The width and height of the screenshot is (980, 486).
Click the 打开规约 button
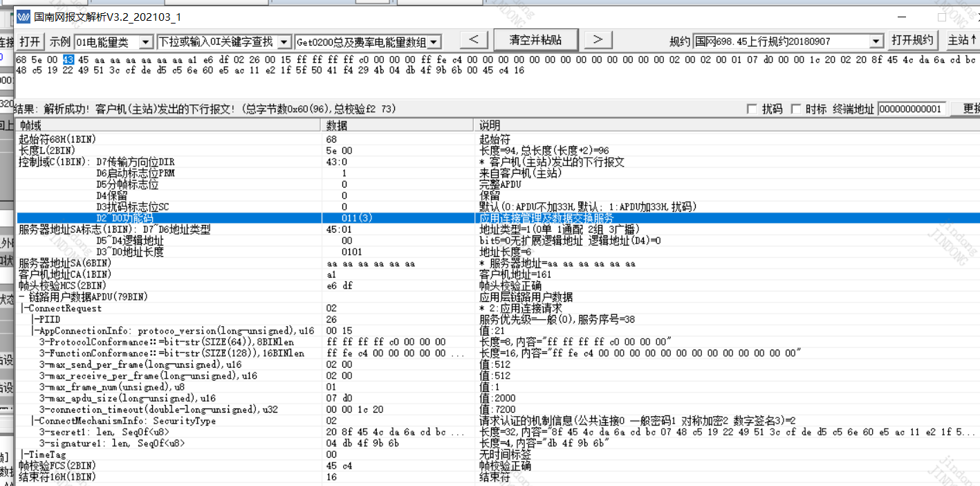pos(912,40)
